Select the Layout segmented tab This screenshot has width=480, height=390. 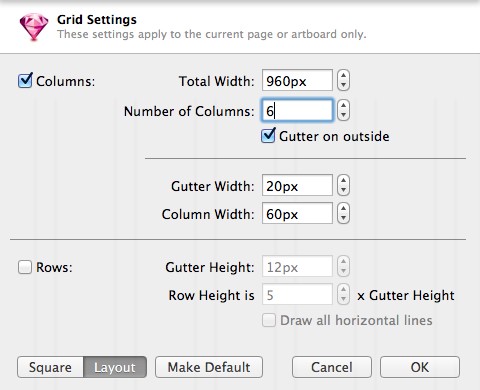click(x=115, y=367)
